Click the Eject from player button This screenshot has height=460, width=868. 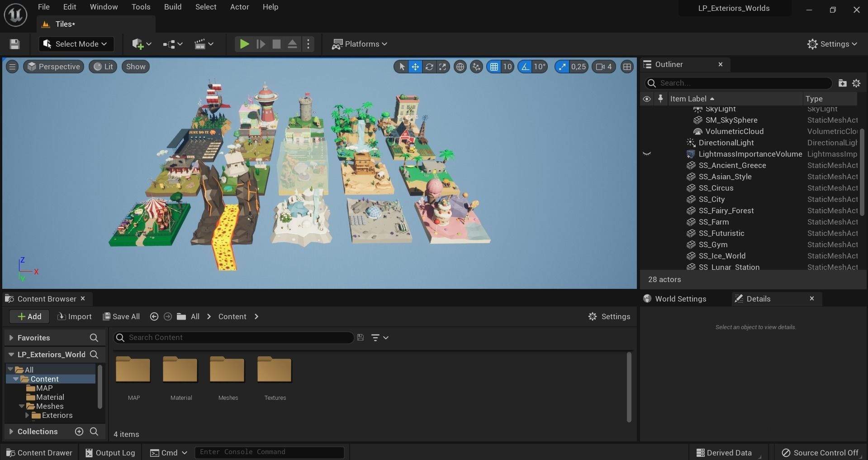[292, 44]
